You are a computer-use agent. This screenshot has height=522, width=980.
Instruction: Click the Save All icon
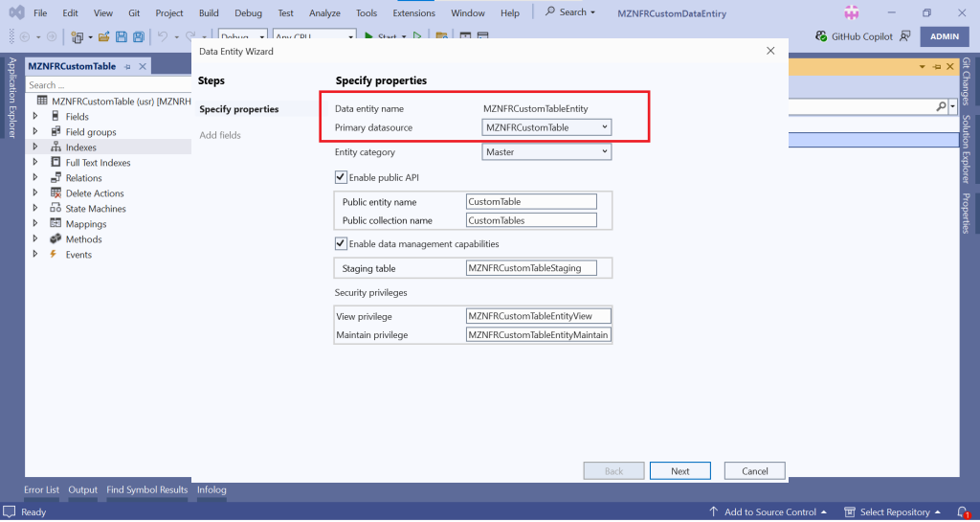(x=139, y=37)
